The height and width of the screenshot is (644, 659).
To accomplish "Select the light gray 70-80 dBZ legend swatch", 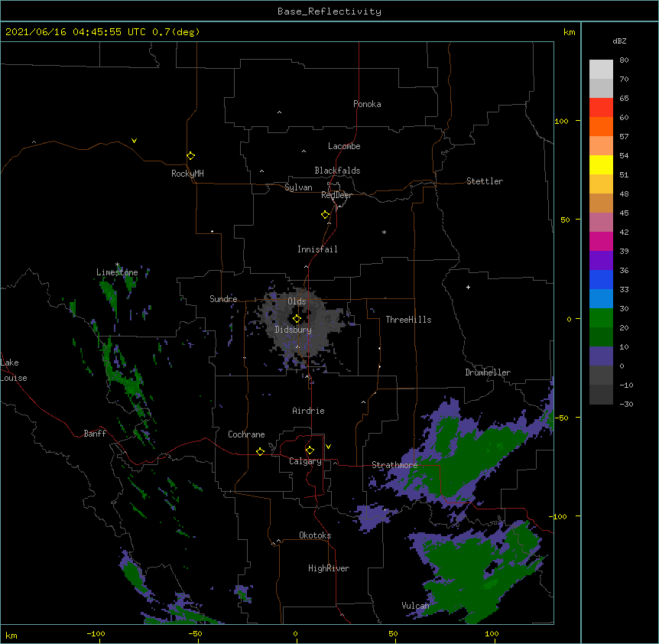I will (601, 70).
